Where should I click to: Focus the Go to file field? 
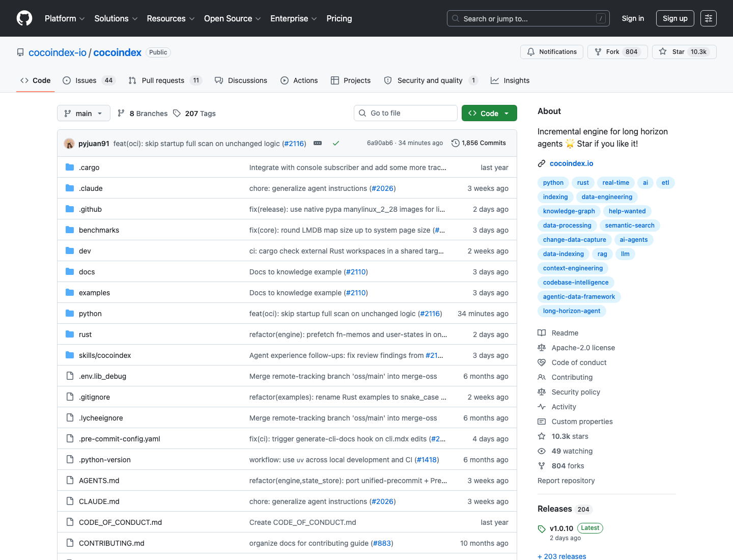(406, 113)
